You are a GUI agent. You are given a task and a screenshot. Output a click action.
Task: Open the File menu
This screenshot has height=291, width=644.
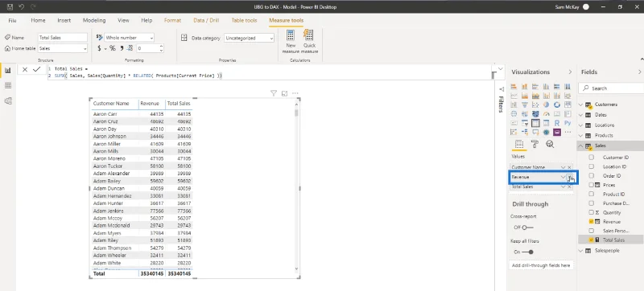coord(12,20)
